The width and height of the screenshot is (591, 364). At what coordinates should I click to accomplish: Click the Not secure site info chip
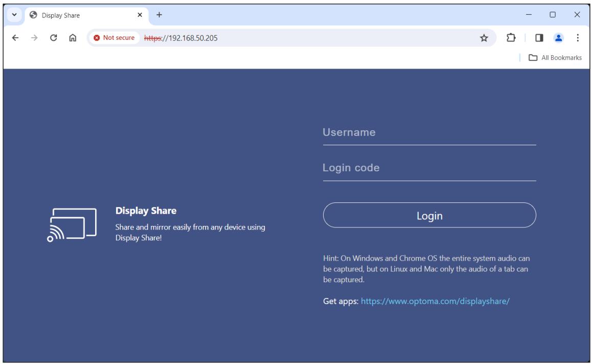(115, 38)
